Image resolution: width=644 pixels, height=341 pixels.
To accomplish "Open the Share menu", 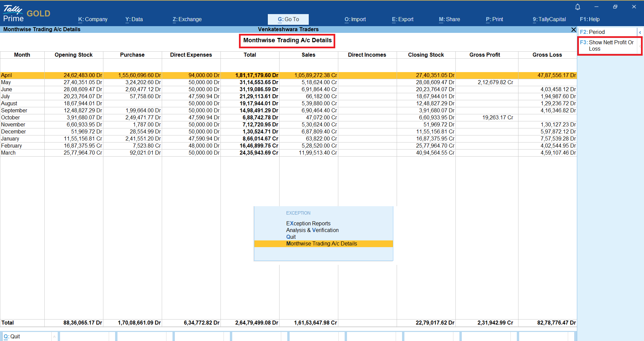I will [x=449, y=19].
